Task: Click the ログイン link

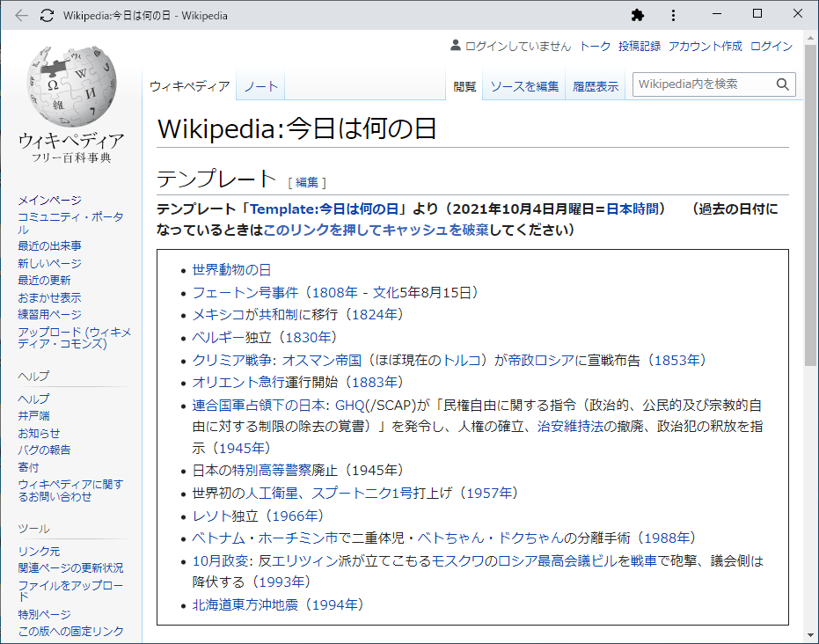Action: pos(771,46)
